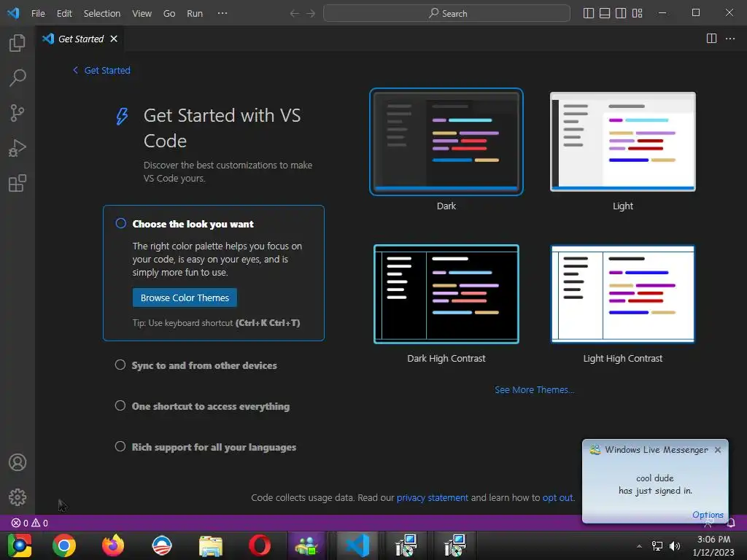Select the Get Started editor tab
The height and width of the screenshot is (560, 747).
[x=80, y=39]
